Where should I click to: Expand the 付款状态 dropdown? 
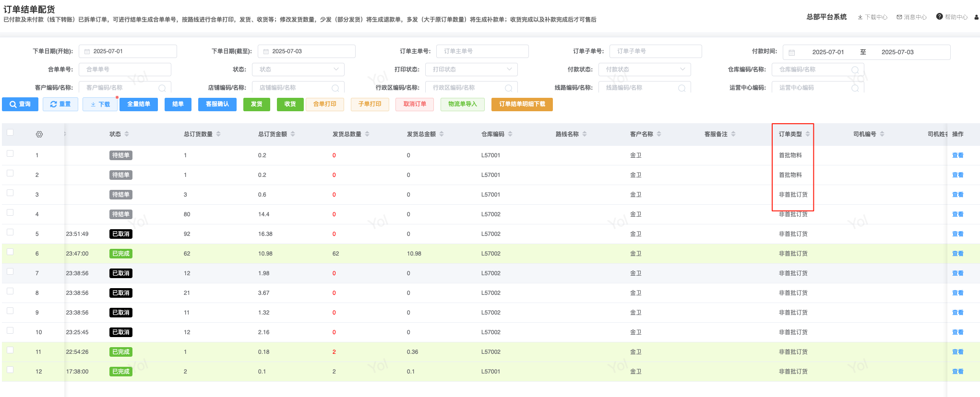(644, 70)
